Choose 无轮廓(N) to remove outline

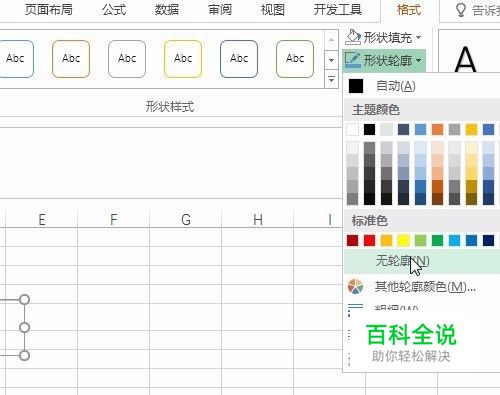(x=422, y=261)
